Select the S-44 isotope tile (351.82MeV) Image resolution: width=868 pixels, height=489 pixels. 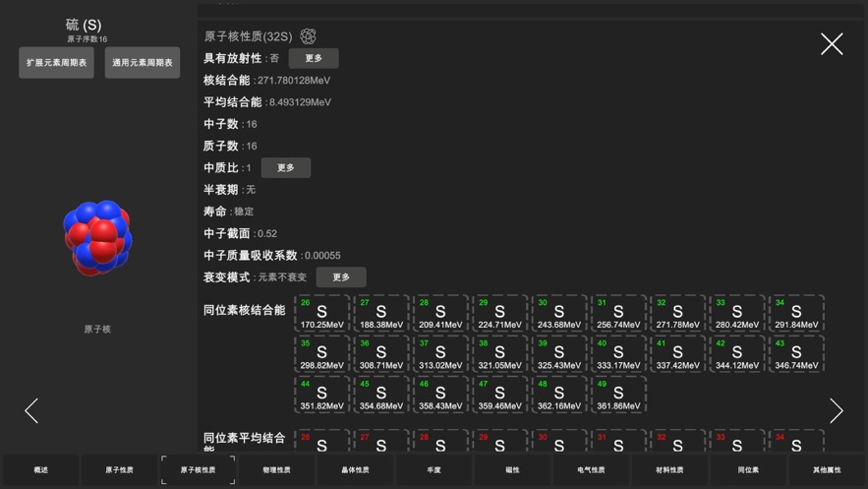coord(321,394)
